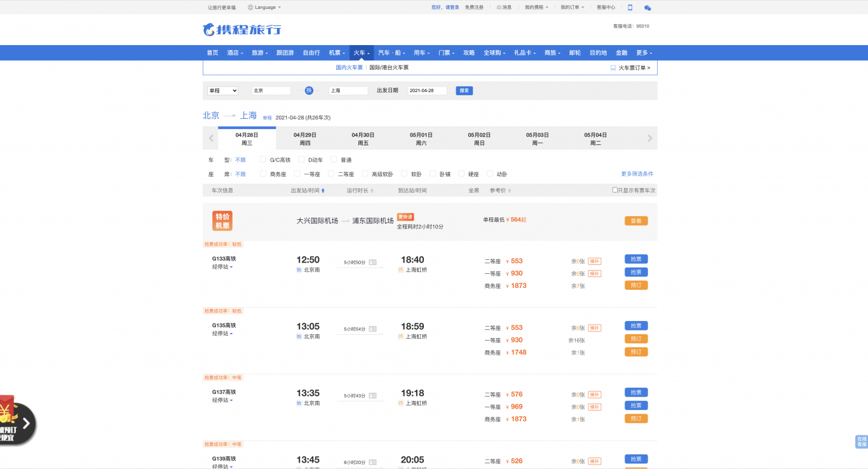Click 请登录 link

[452, 8]
